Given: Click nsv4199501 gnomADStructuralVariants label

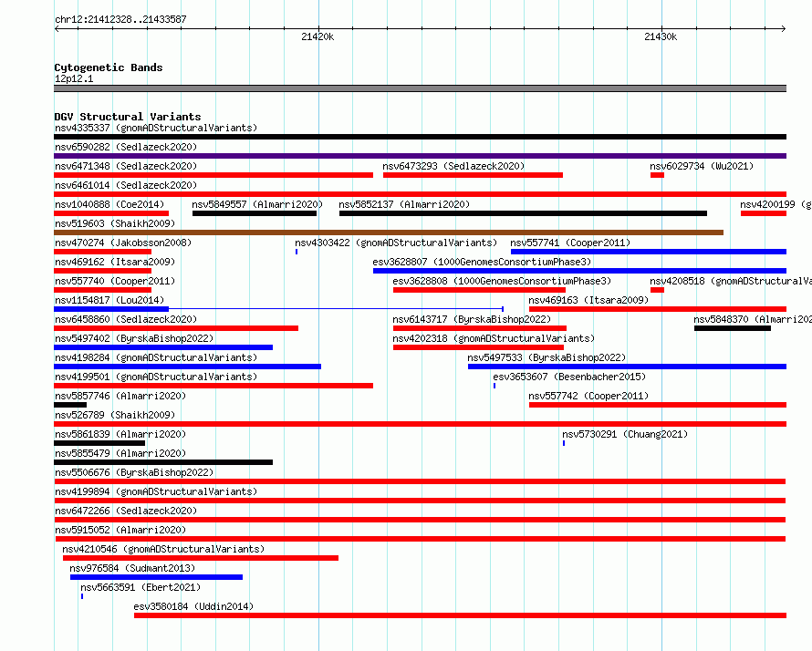Looking at the screenshot, I should [156, 377].
